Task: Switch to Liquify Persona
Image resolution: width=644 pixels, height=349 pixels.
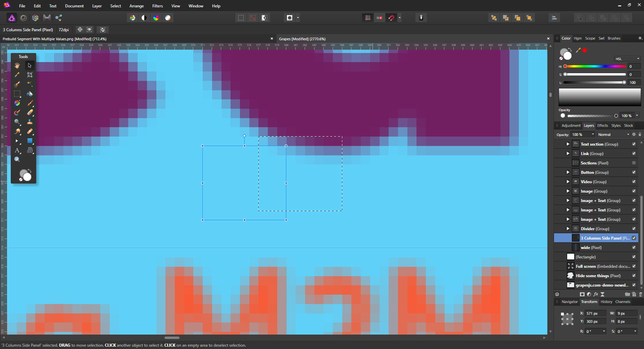Action: 23,18
